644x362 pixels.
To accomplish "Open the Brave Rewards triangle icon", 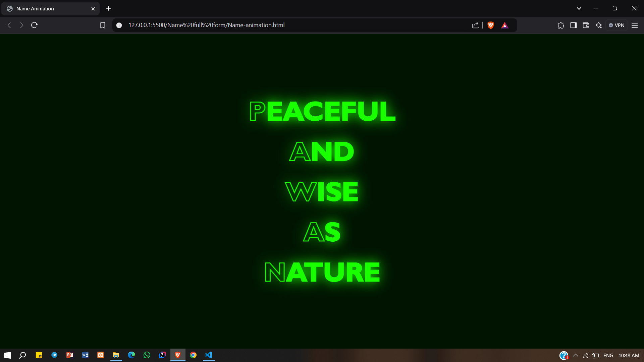I will point(505,25).
